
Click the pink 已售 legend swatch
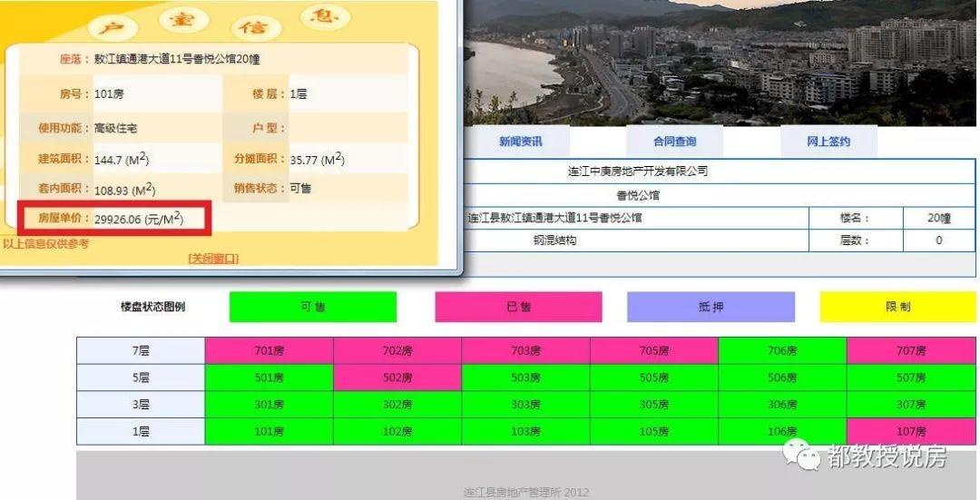pos(519,307)
